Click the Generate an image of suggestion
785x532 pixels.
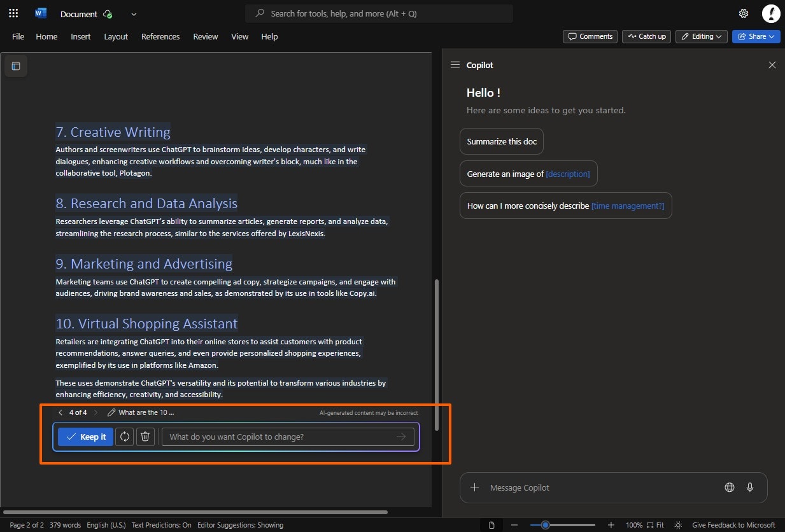pyautogui.click(x=528, y=174)
